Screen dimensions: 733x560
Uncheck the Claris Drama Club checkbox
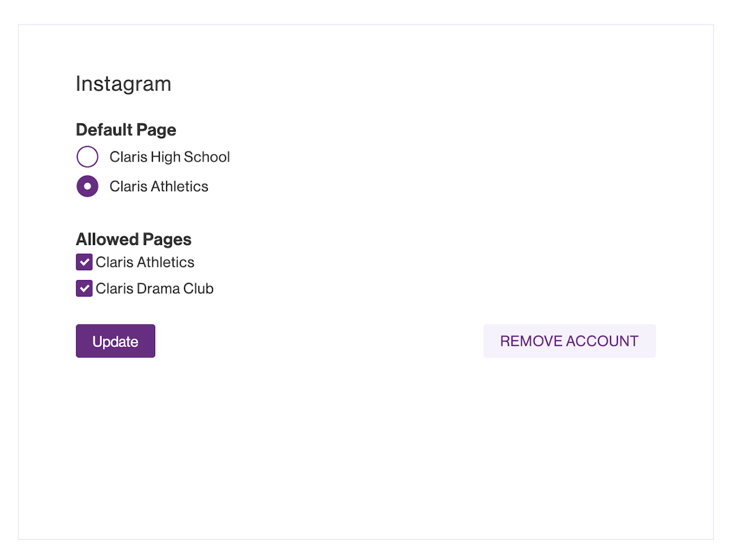(84, 289)
